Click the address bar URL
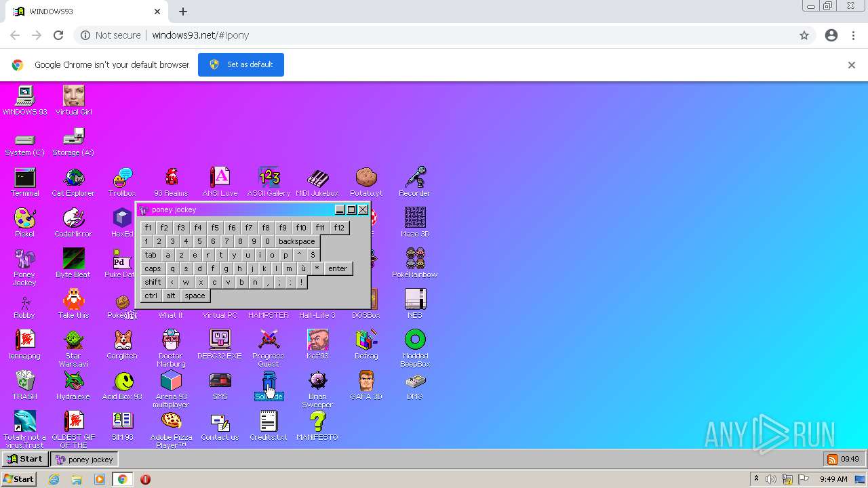The height and width of the screenshot is (488, 868). [x=200, y=35]
